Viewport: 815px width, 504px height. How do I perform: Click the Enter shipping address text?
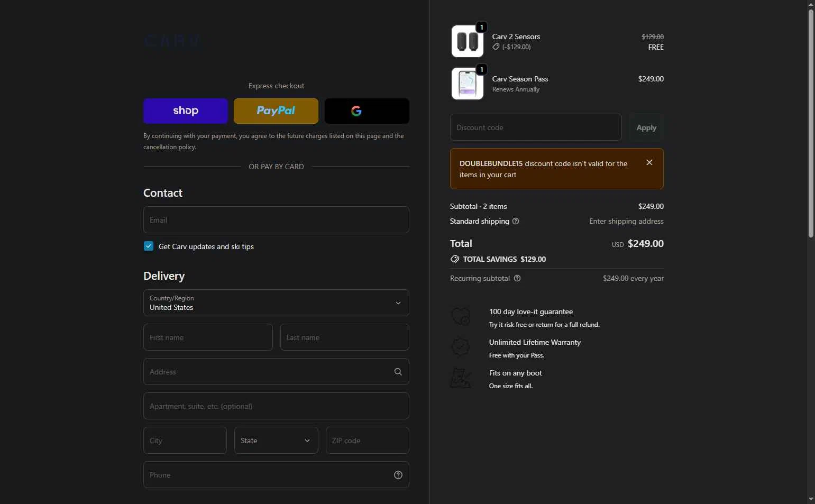(627, 221)
